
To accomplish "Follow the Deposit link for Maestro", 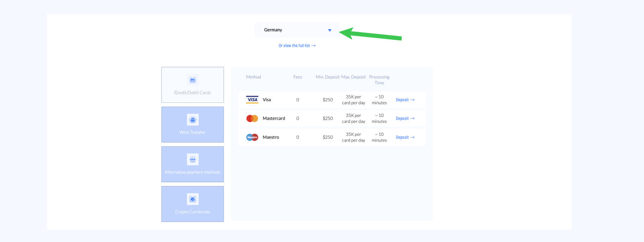I will (405, 137).
